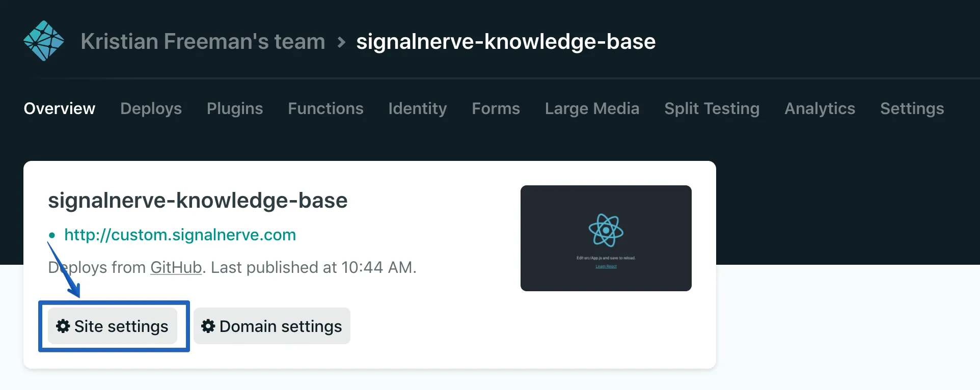980x390 pixels.
Task: Click the Learn React link in the thumbnail
Action: tap(606, 266)
